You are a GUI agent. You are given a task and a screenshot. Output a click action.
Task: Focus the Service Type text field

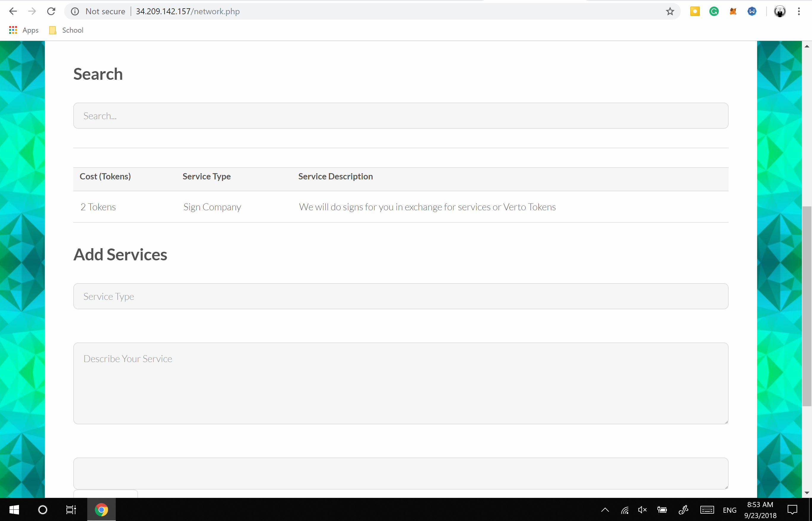(x=401, y=296)
